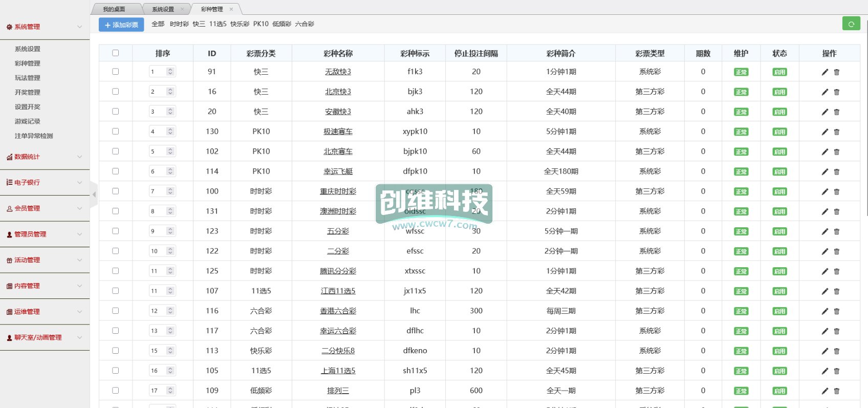Close the 彩种管理 tab with its X
The height and width of the screenshot is (408, 868).
click(231, 9)
